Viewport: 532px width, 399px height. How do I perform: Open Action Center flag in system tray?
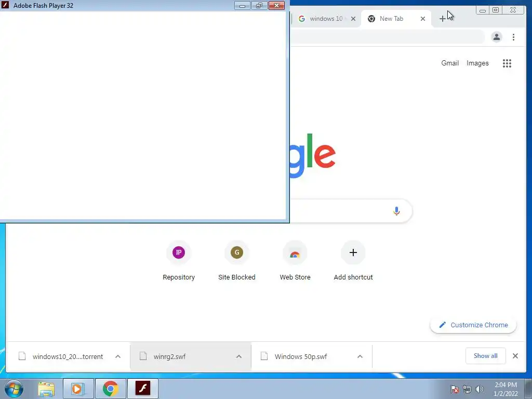point(454,389)
